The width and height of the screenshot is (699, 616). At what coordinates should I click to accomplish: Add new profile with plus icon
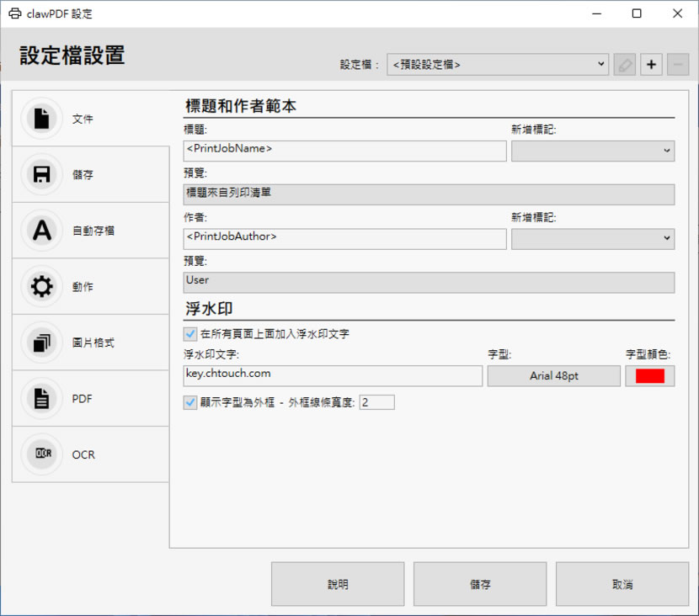click(651, 65)
